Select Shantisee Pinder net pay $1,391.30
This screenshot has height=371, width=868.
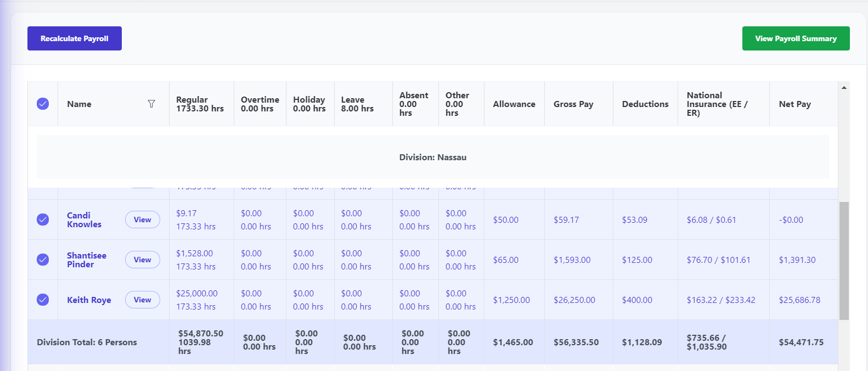tap(797, 260)
